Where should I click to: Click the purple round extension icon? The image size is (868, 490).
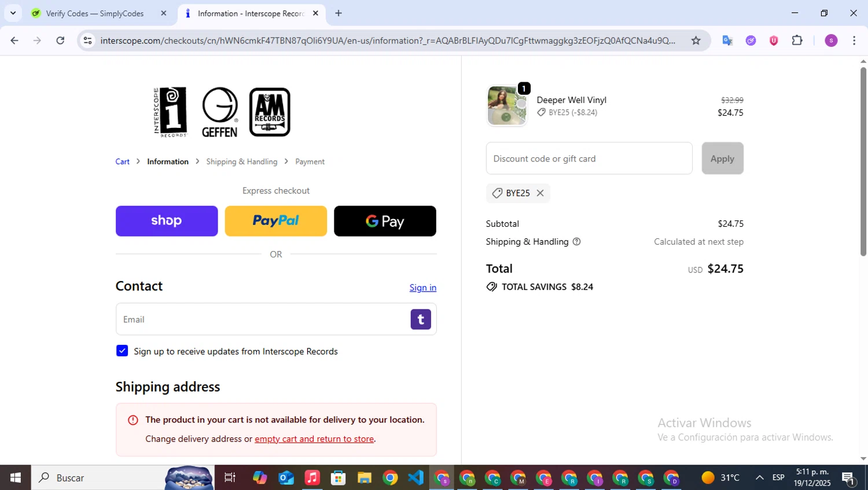(751, 40)
